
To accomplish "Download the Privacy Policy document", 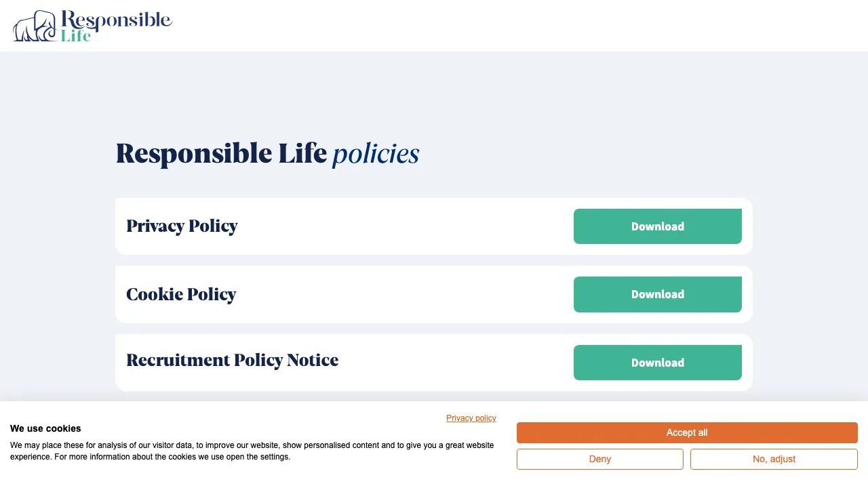I will coord(657,226).
